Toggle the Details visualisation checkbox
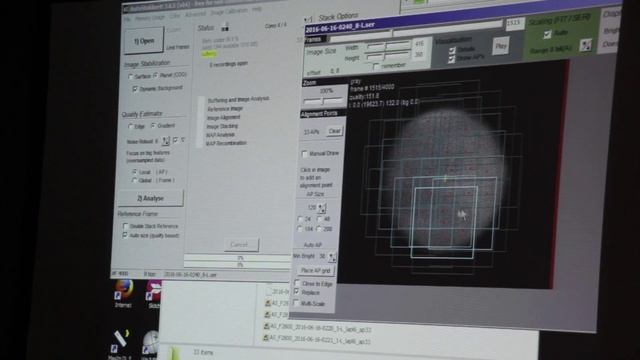This screenshot has height=360, width=640. [452, 50]
